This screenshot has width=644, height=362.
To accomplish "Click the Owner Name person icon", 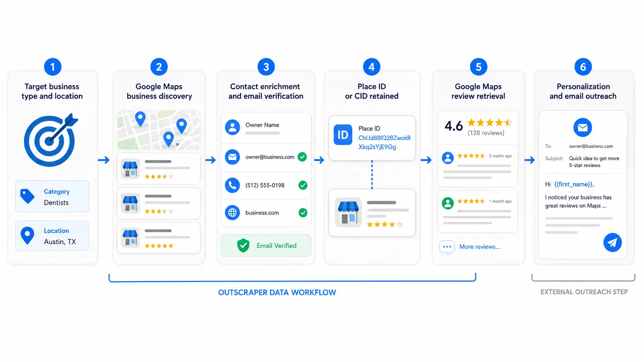I will [232, 127].
